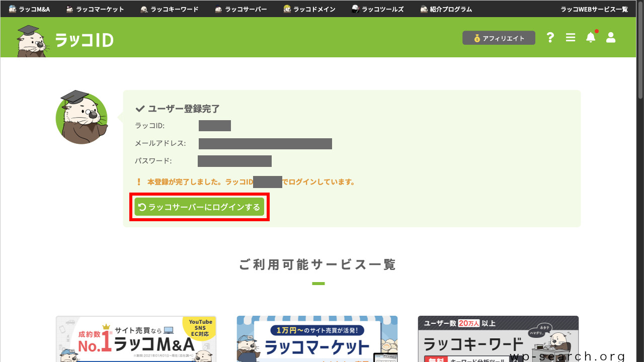Click the ラッコキーワード otter icon in top bar
The image size is (644, 362).
(144, 9)
